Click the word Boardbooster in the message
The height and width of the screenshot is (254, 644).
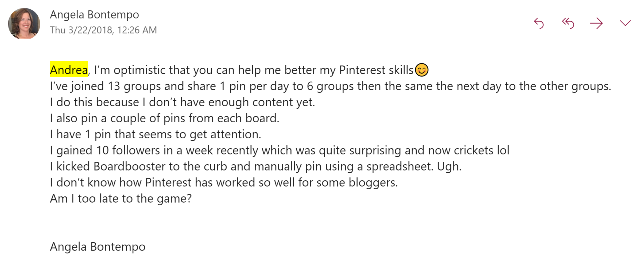129,166
